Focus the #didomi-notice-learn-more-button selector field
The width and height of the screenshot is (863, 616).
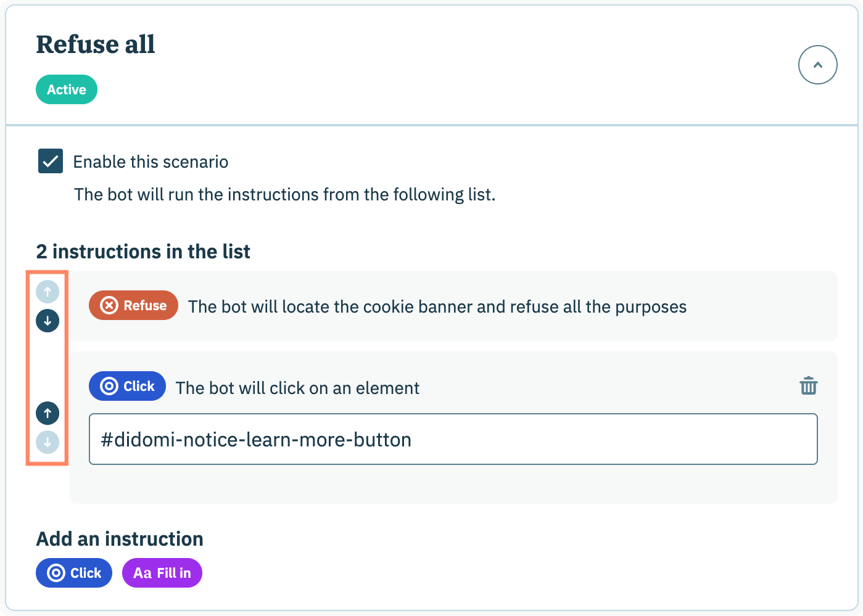pos(453,439)
